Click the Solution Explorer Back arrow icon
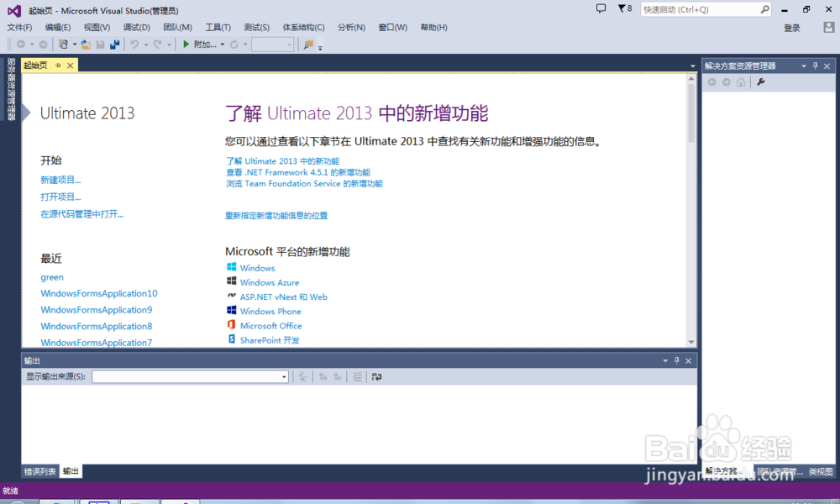 pyautogui.click(x=712, y=82)
